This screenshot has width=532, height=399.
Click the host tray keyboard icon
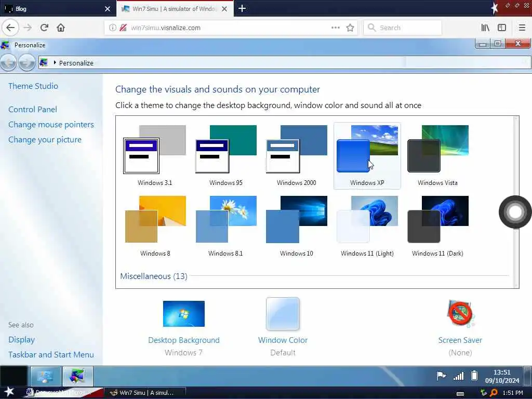click(x=460, y=394)
